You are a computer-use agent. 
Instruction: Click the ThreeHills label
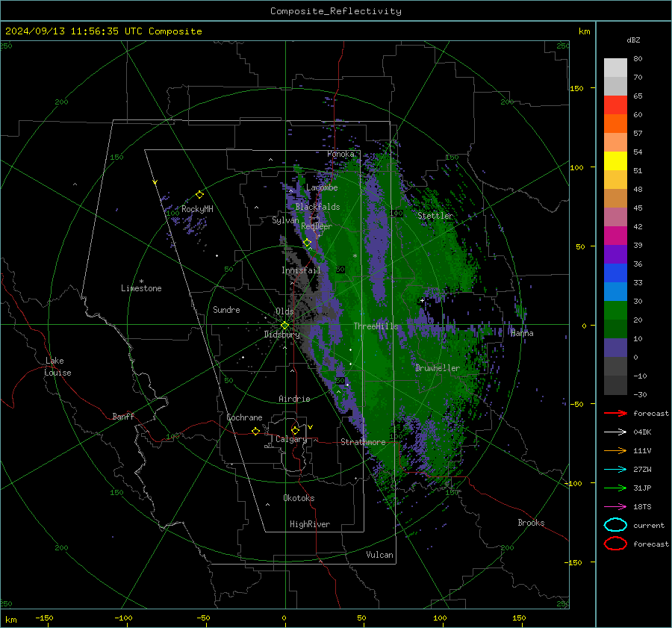[x=376, y=326]
